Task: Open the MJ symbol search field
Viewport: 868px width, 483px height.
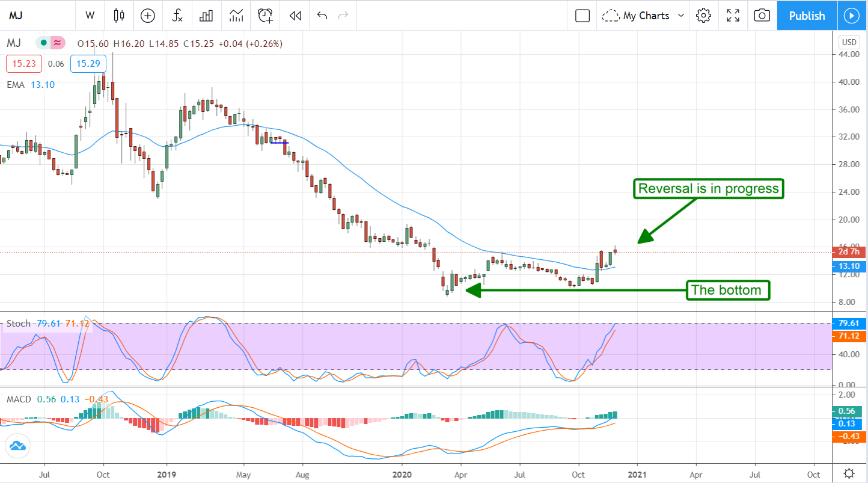Action: click(x=37, y=16)
